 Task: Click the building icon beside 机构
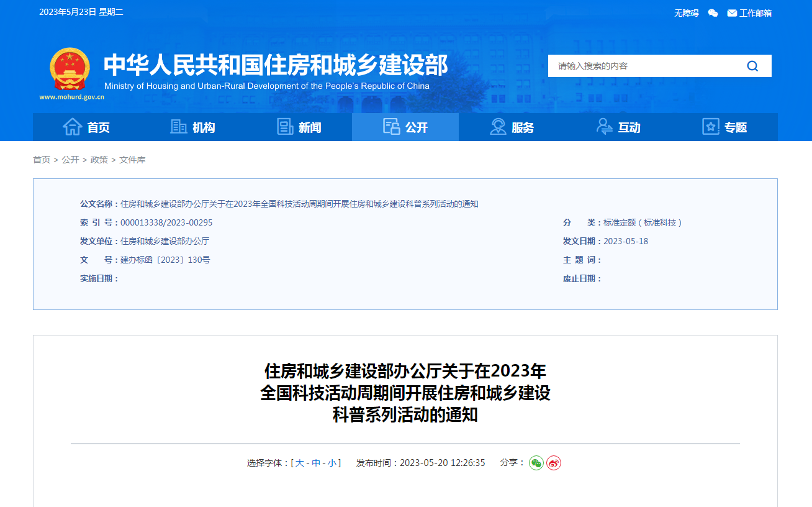pyautogui.click(x=178, y=127)
